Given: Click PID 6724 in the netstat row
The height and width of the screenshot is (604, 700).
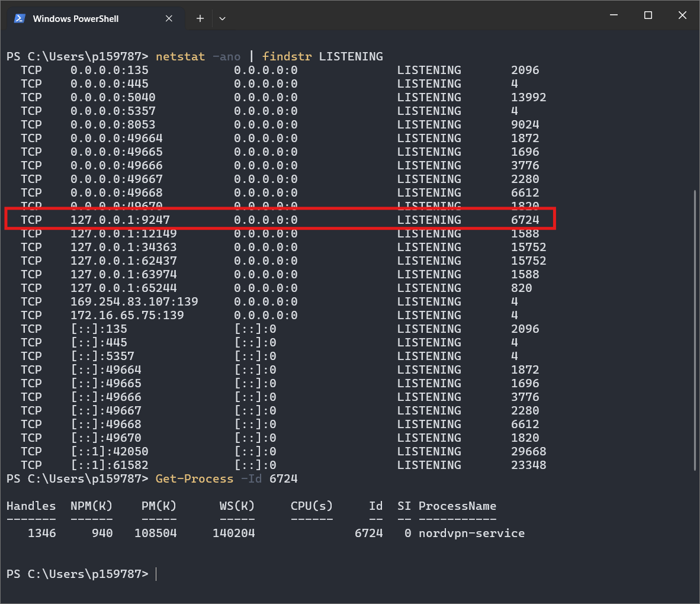Looking at the screenshot, I should 525,220.
